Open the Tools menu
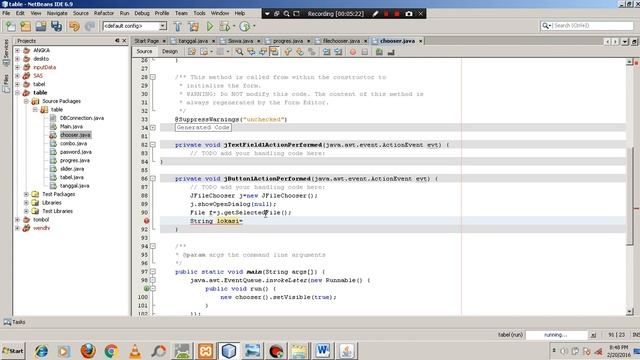Viewport: 640px width, 360px height. click(199, 13)
